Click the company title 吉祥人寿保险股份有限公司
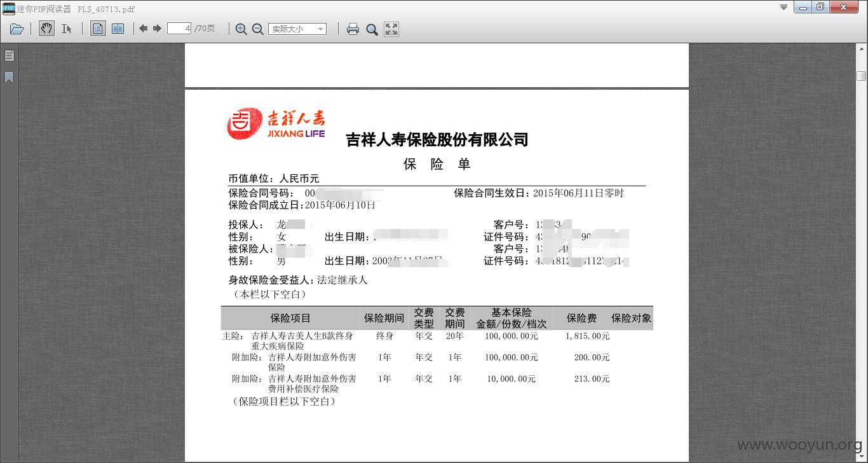 437,139
